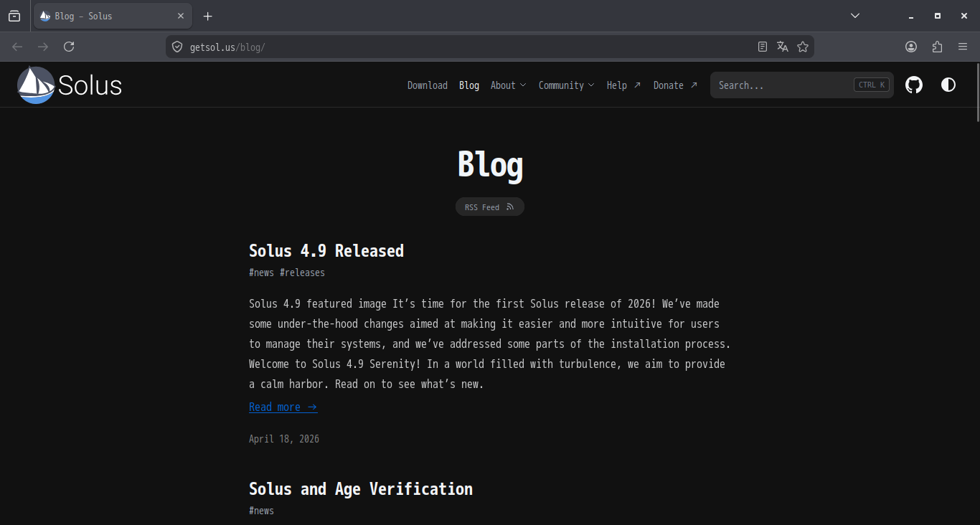Close the Blog – Solus tab
The height and width of the screenshot is (525, 980).
pyautogui.click(x=181, y=16)
